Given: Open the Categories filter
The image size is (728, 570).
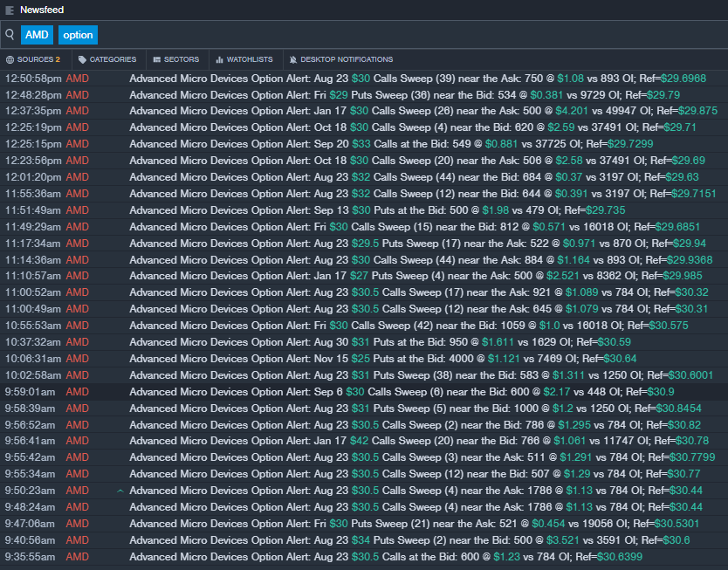Looking at the screenshot, I should point(107,59).
